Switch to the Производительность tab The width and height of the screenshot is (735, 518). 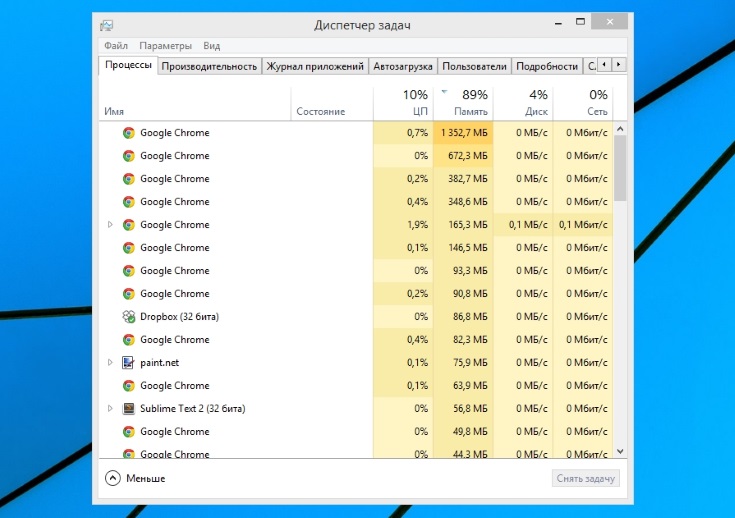pyautogui.click(x=209, y=67)
